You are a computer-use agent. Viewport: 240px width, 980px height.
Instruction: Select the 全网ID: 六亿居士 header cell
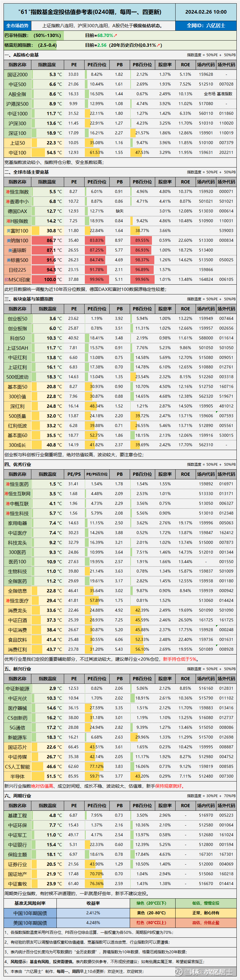[206, 25]
